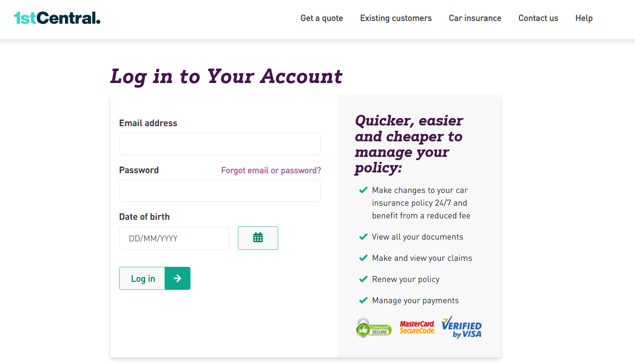
Task: Click the 1stCentral logo
Action: pyautogui.click(x=57, y=18)
